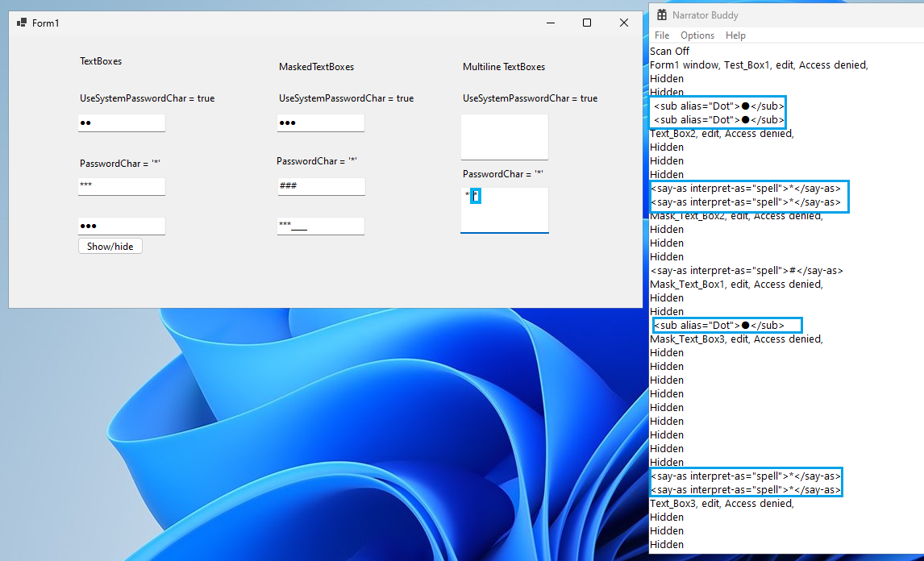Image resolution: width=924 pixels, height=561 pixels.
Task: Click the TextBox with three asterisks under PasswordChar
Action: (121, 186)
